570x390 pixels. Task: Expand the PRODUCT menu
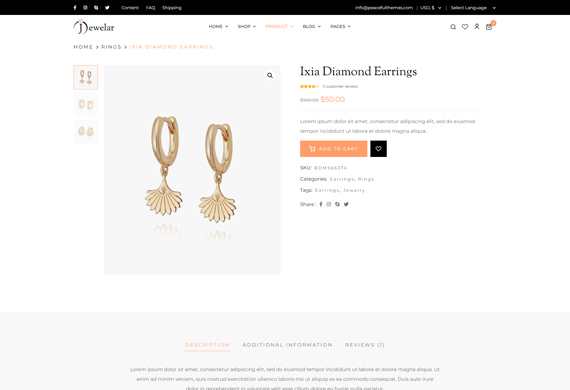click(279, 27)
